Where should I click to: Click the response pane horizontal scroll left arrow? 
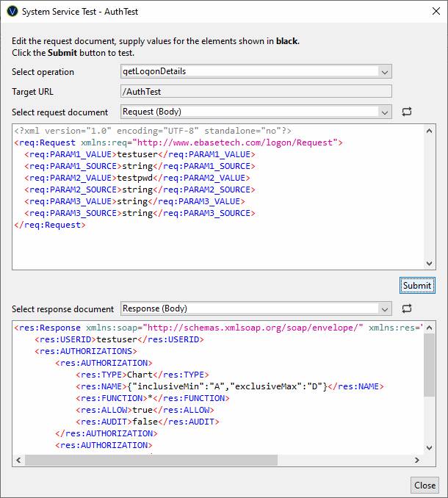click(x=19, y=461)
